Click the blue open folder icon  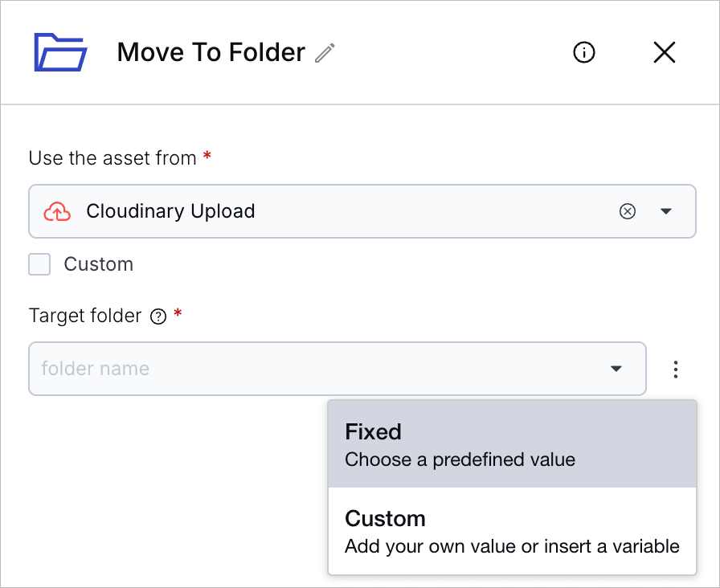tap(60, 52)
